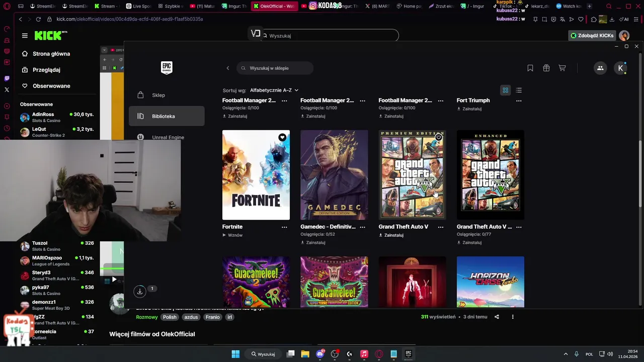The width and height of the screenshot is (644, 362).
Task: Open the Epic wishlist bookmark icon
Action: tap(530, 68)
